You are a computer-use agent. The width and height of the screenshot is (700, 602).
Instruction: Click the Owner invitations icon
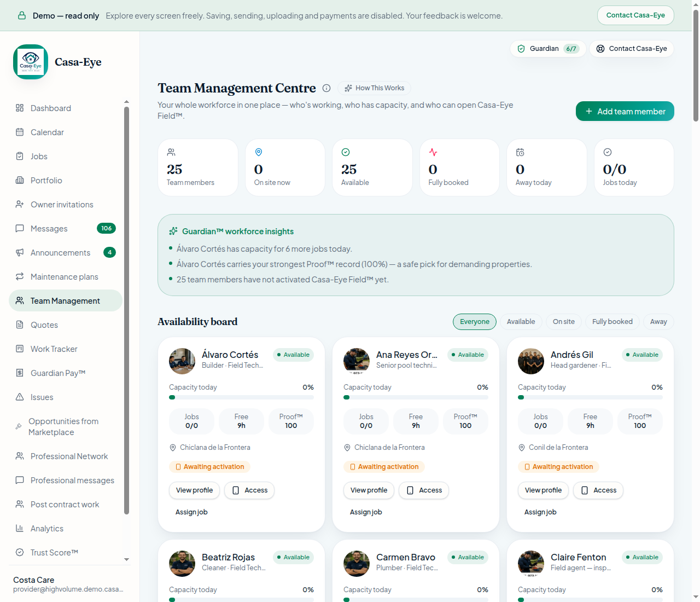20,204
